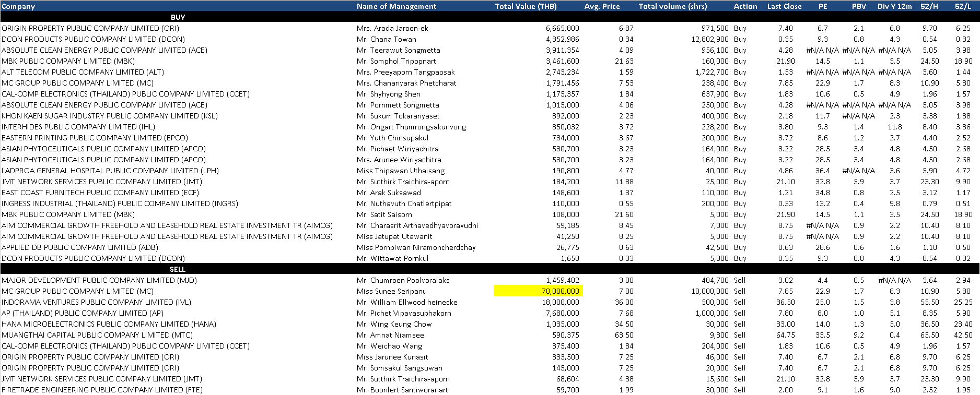Select Div Y value 11.8 cell
980x395 pixels.
(x=895, y=127)
